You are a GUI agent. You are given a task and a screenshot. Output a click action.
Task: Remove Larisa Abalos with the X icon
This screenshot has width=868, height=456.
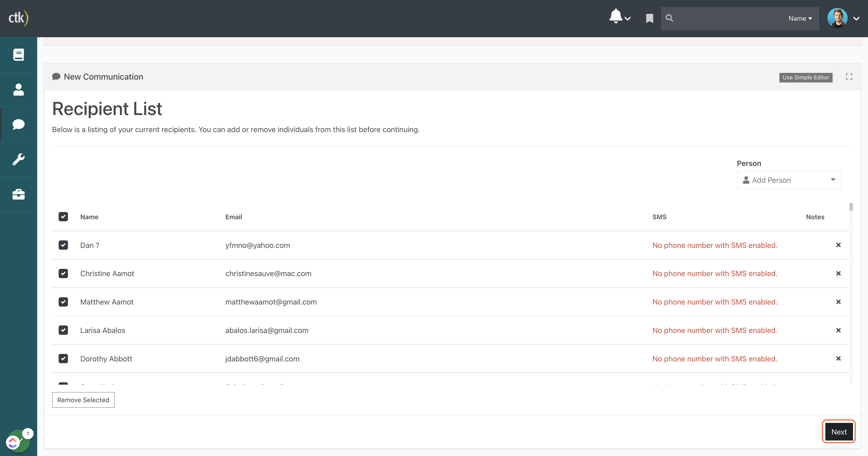click(x=838, y=330)
